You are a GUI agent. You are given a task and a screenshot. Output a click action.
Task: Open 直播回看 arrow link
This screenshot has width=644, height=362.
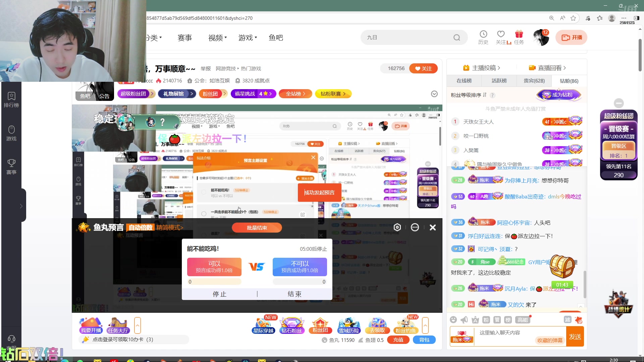pos(547,68)
